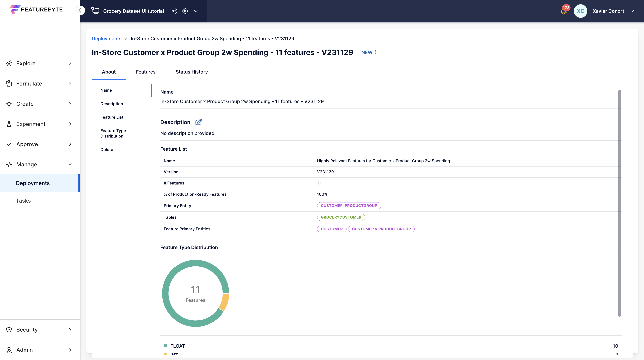Open the three-dot menu next to NEW
The height and width of the screenshot is (360, 644).
pos(375,52)
